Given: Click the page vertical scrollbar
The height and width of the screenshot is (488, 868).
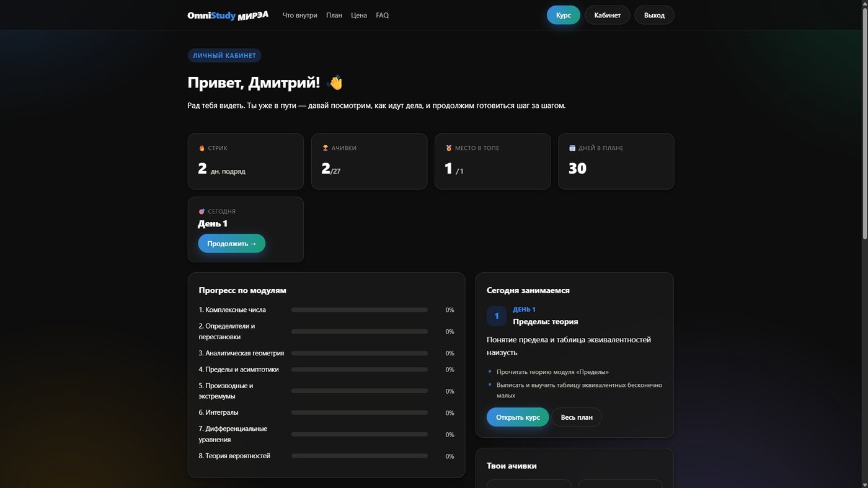Looking at the screenshot, I should [865, 124].
